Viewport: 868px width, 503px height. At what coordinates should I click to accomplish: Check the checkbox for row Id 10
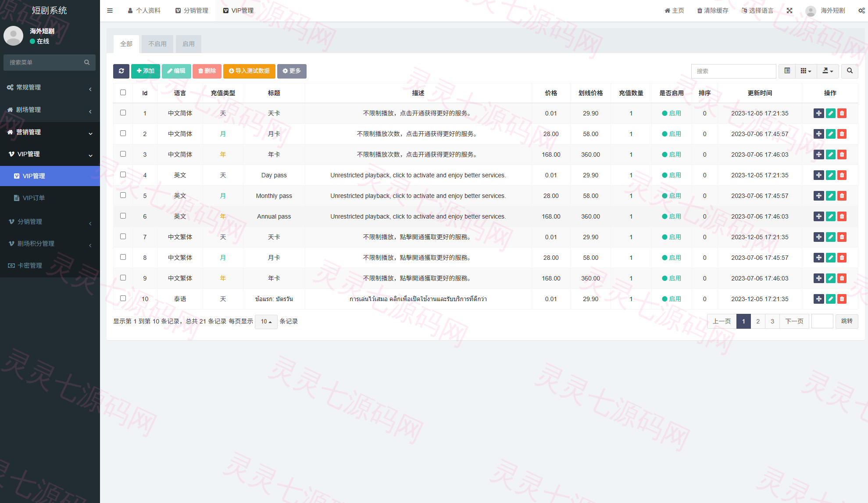point(123,298)
